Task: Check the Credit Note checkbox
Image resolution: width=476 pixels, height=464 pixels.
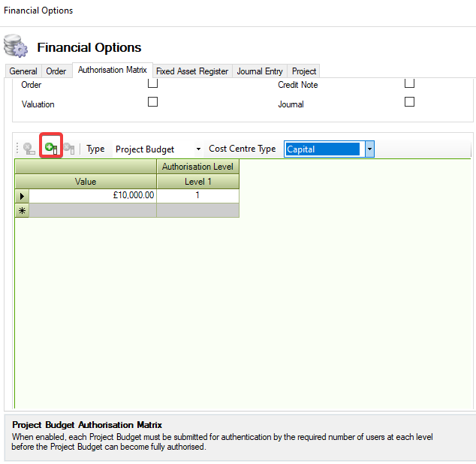Action: 409,83
